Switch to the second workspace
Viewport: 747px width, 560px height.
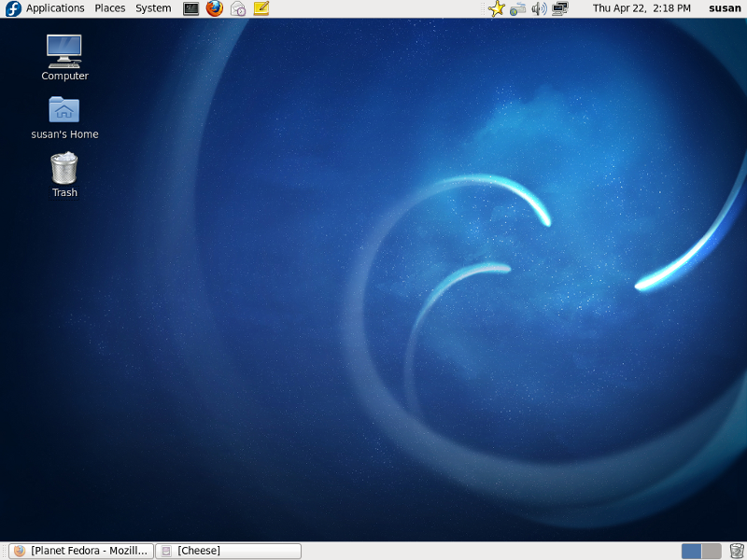[x=712, y=551]
